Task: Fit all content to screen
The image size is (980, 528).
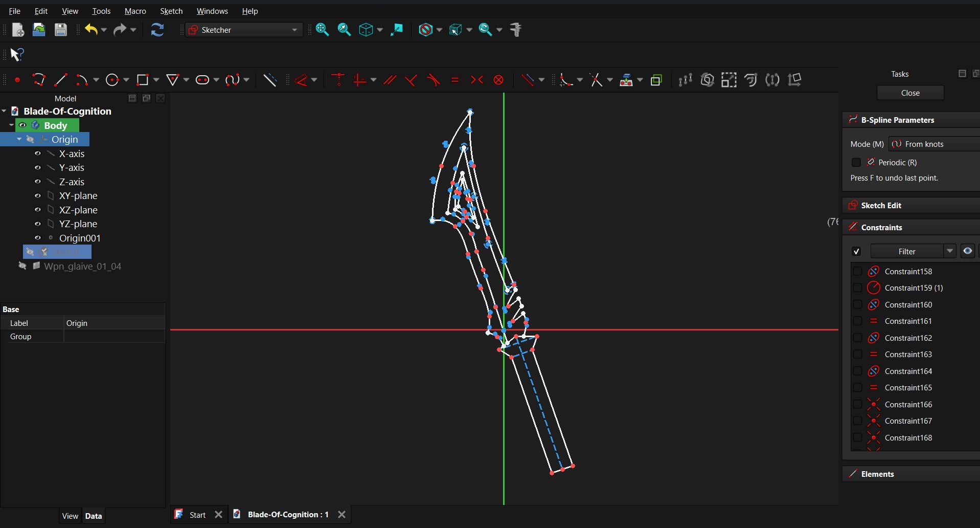Action: click(322, 30)
